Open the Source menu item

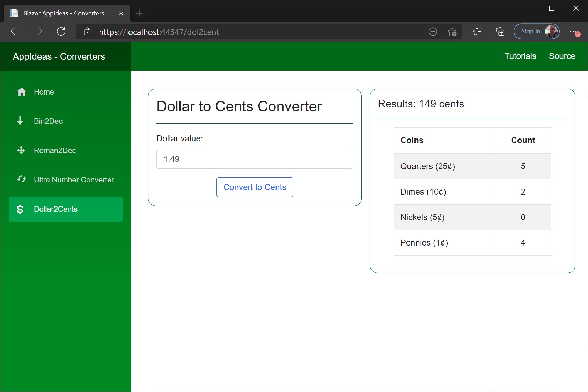tap(562, 56)
